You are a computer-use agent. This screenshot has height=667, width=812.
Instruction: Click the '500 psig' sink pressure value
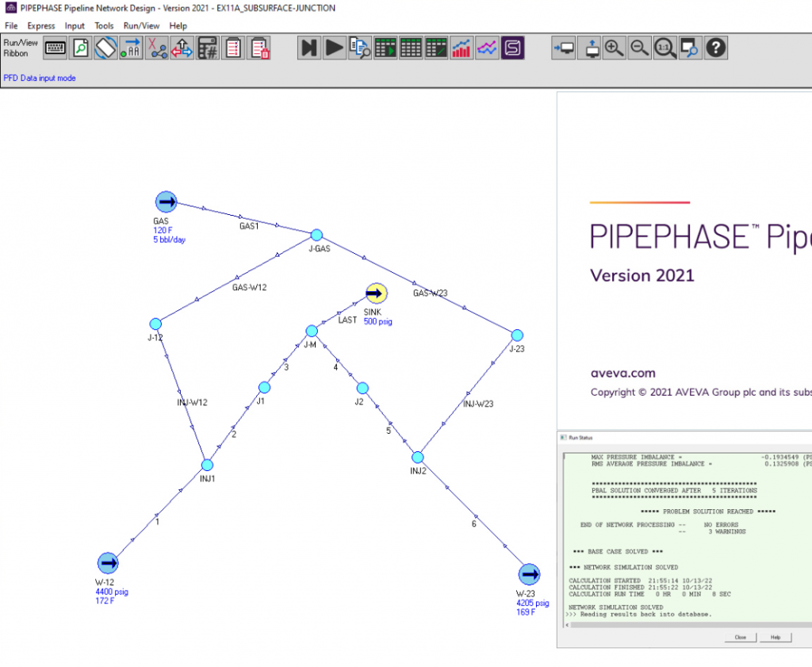[378, 321]
